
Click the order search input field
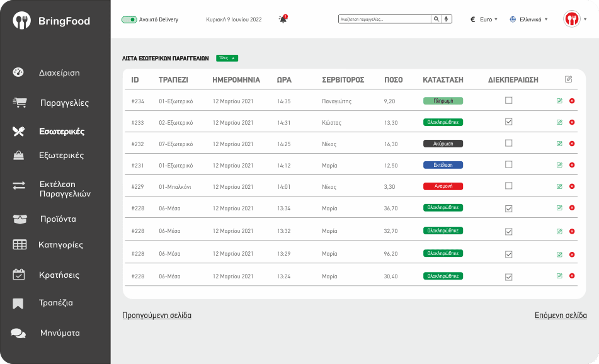(384, 20)
